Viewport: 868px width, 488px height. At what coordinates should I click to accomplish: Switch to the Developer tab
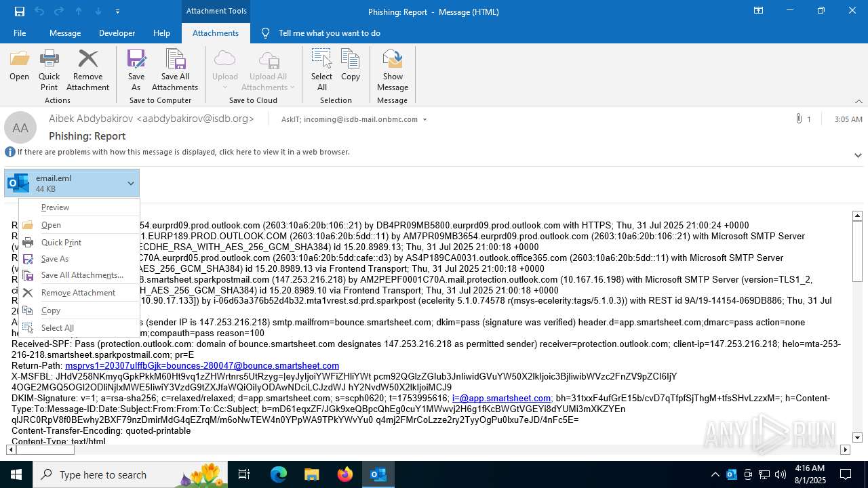117,33
